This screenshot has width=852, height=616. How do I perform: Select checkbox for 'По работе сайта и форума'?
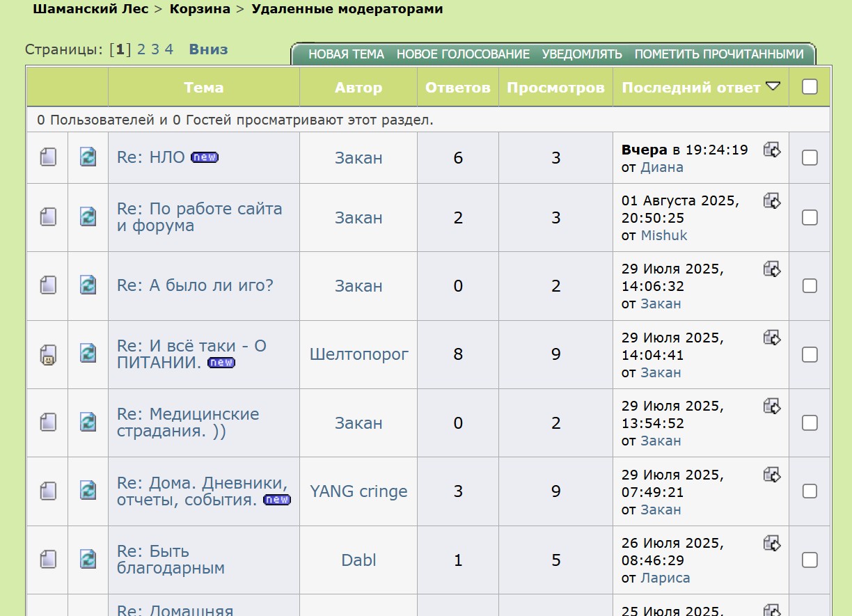810,218
